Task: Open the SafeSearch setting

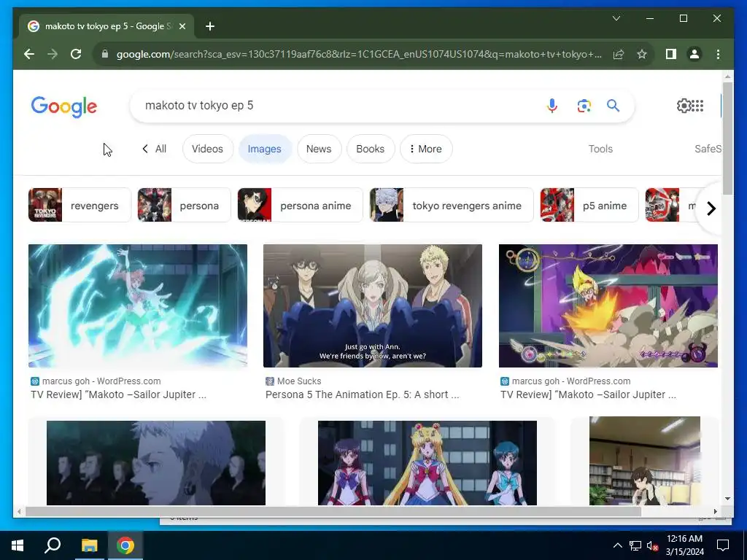Action: coord(708,149)
